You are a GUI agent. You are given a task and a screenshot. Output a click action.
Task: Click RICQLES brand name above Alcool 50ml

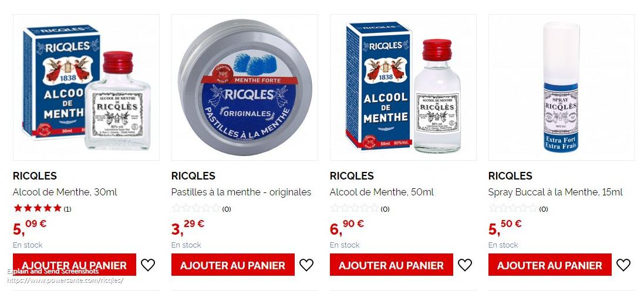[x=352, y=176]
